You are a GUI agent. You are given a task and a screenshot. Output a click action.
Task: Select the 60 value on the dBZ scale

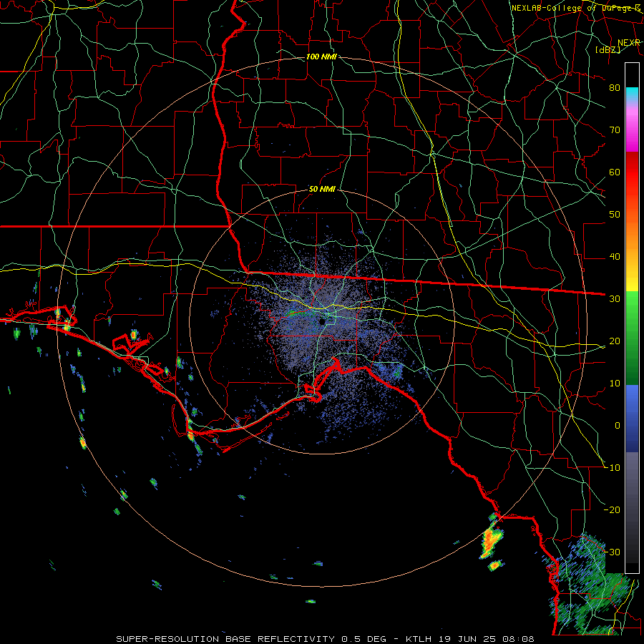coord(615,172)
